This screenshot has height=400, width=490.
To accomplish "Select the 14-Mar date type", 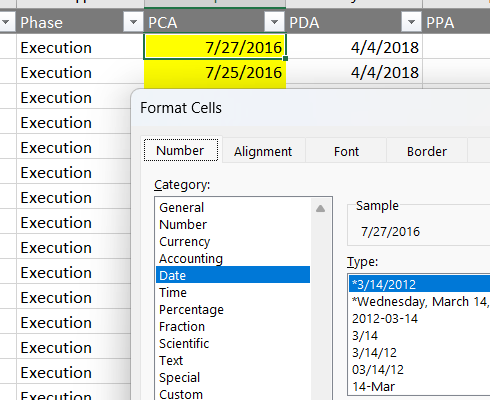I will tap(373, 386).
